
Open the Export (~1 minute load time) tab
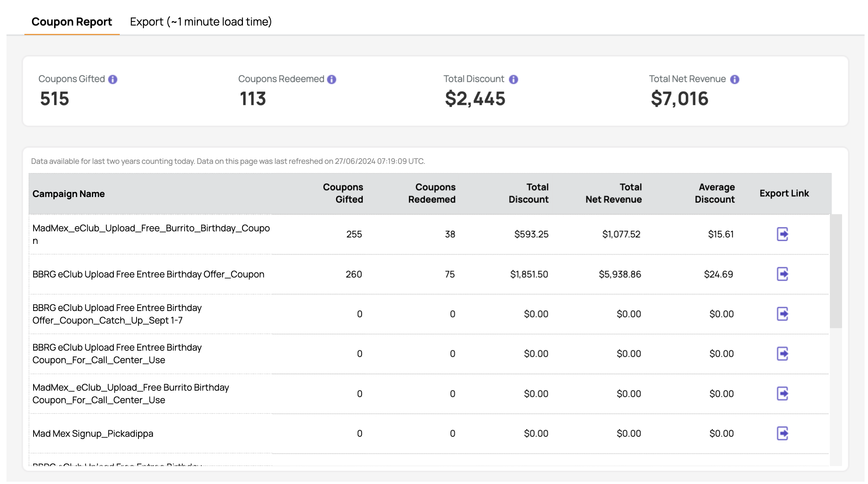click(201, 22)
